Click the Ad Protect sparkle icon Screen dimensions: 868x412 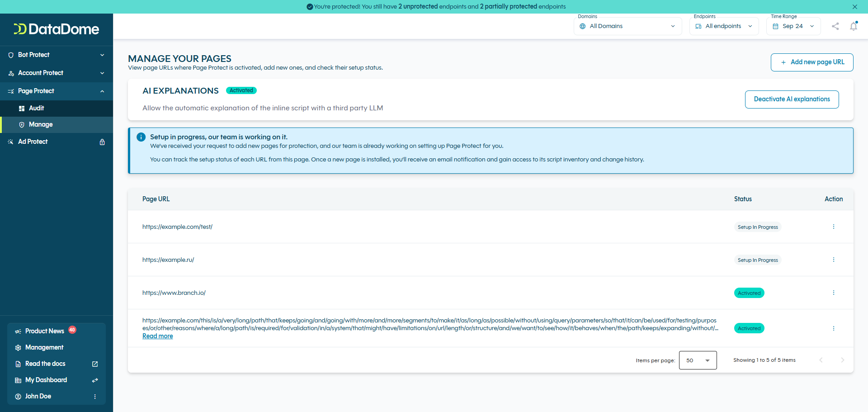[x=11, y=142]
